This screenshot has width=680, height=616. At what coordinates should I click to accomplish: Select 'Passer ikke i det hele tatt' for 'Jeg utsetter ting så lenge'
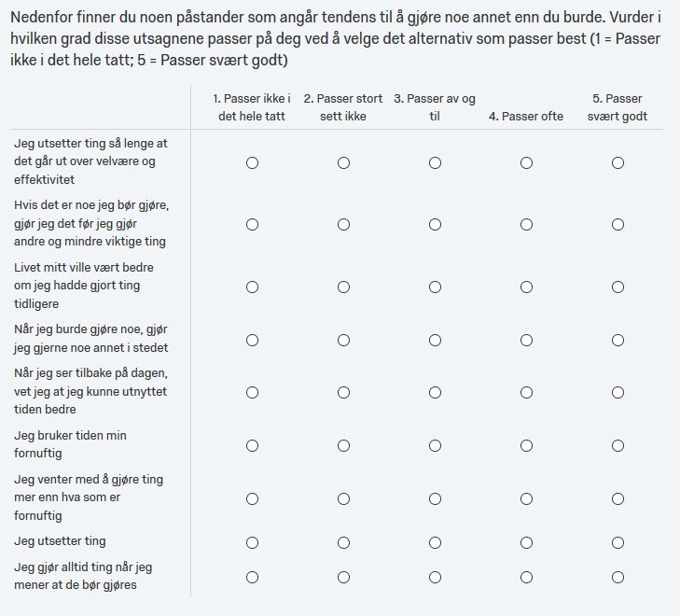tap(252, 162)
